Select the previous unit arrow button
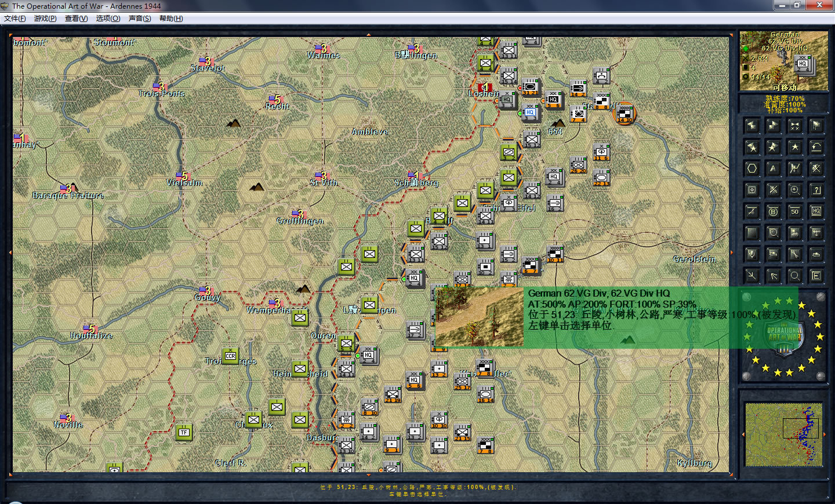This screenshot has width=835, height=504. (x=752, y=126)
